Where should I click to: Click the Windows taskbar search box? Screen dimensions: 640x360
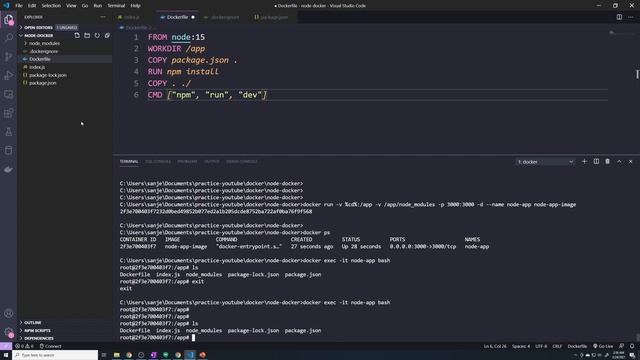pos(55,355)
